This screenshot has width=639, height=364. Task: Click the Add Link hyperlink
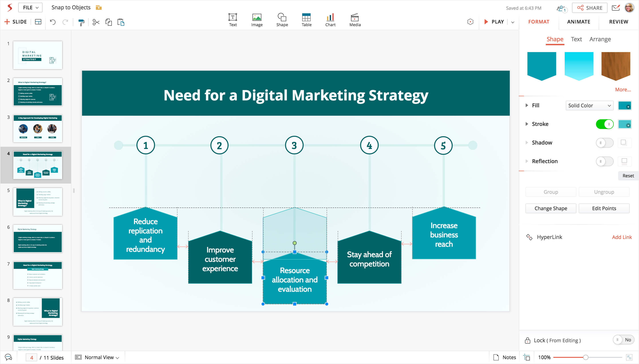click(x=621, y=237)
